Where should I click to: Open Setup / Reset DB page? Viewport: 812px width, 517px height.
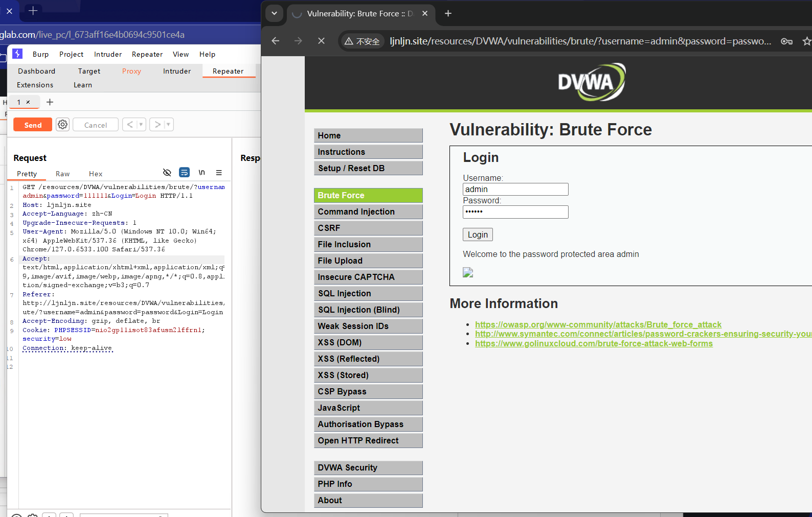pos(368,168)
